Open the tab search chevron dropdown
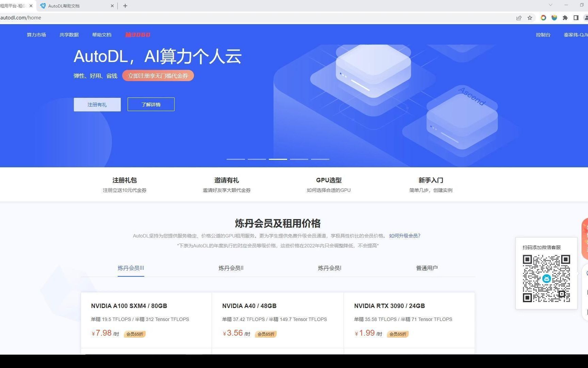The width and height of the screenshot is (588, 368). [x=550, y=5]
